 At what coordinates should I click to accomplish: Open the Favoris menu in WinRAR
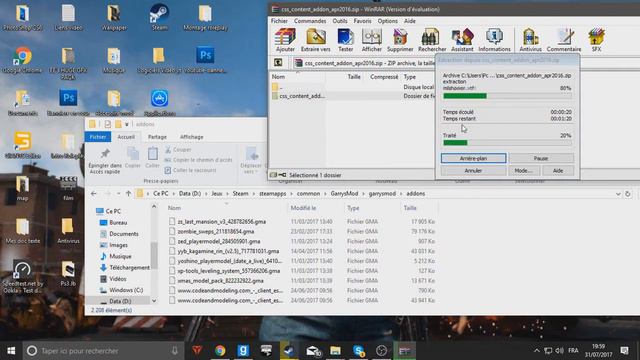click(x=362, y=21)
